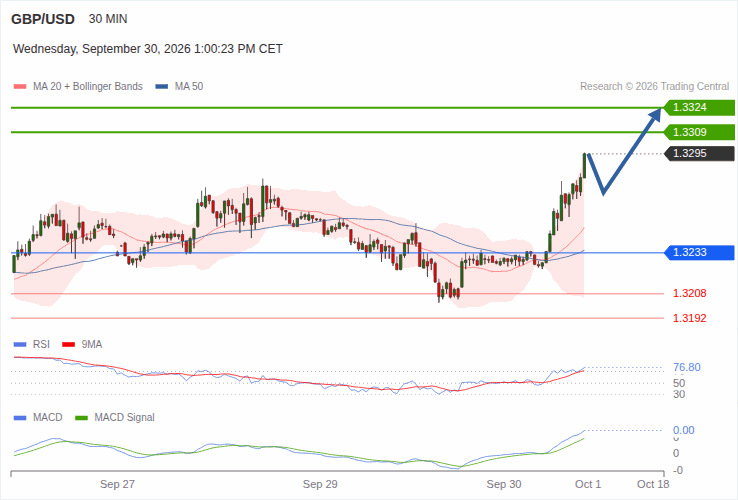Click the blue forecast arrow head

[656, 113]
